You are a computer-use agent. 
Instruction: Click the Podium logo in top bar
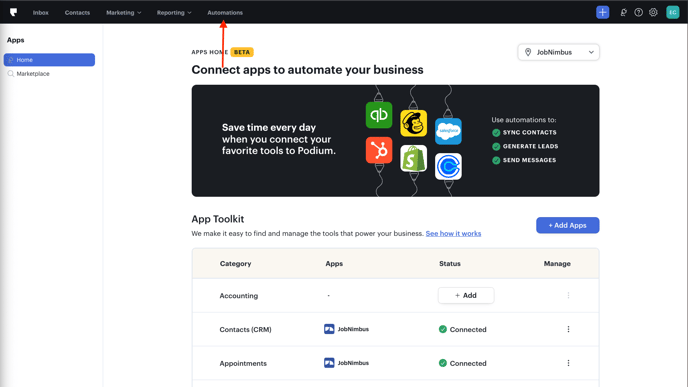(14, 12)
